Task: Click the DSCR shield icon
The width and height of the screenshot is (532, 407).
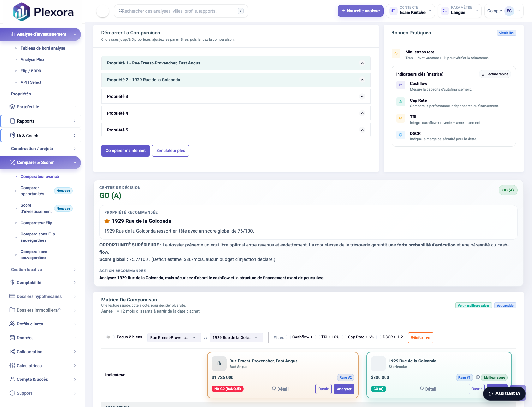Action: [400, 135]
